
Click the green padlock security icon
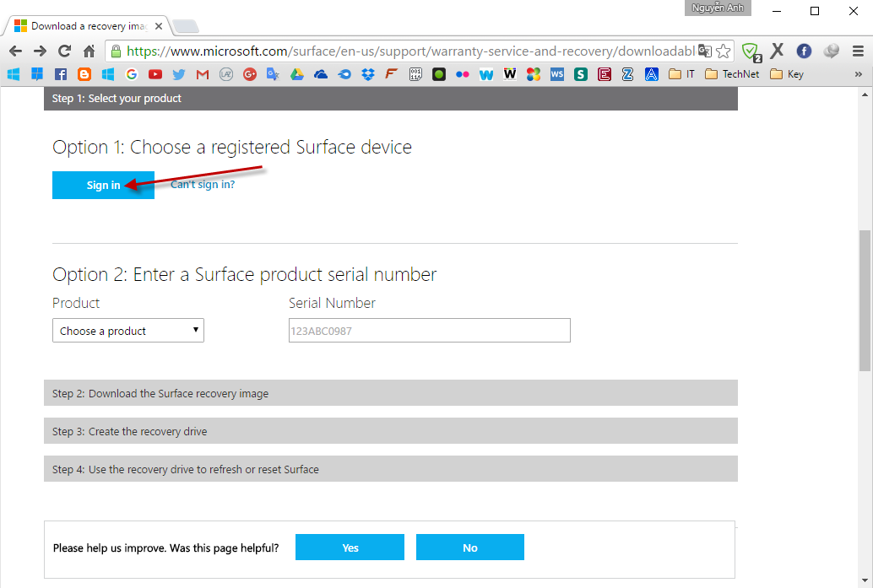(116, 51)
